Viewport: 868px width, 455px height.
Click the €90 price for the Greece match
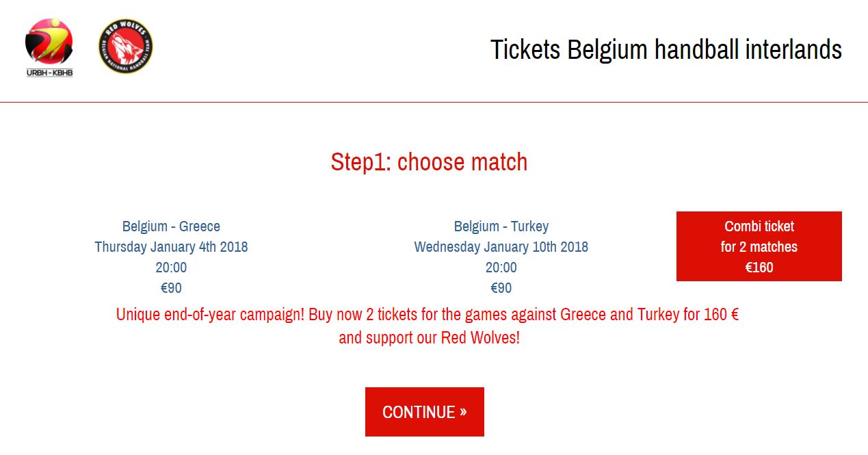(x=171, y=287)
